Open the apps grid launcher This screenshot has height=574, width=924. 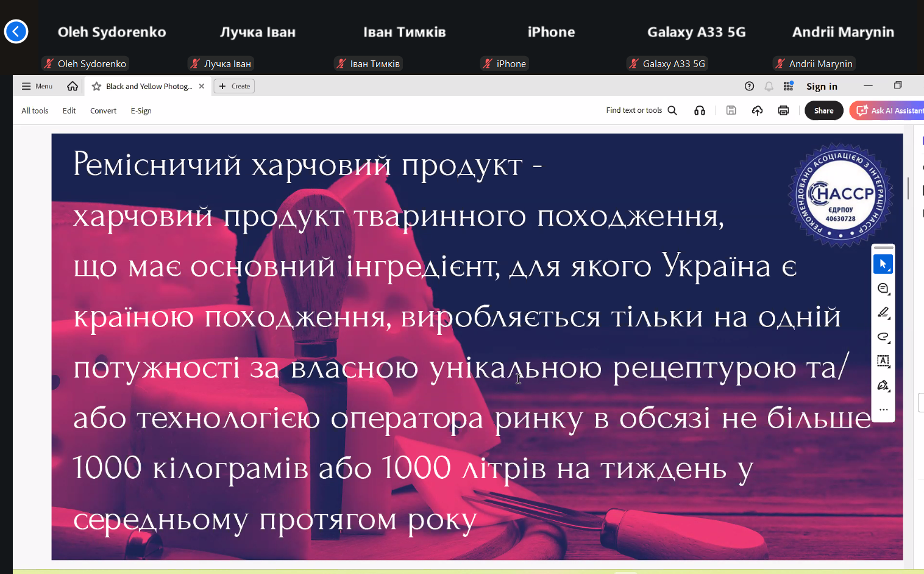(788, 86)
